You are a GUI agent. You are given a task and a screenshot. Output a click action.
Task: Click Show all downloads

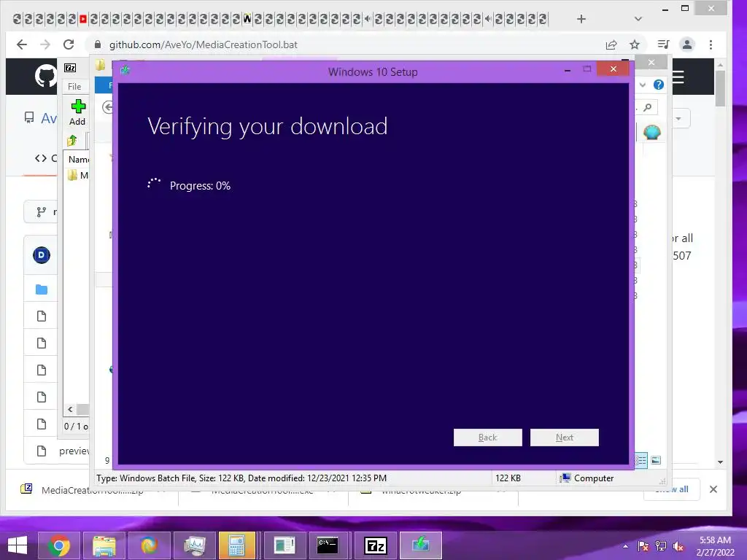(672, 489)
